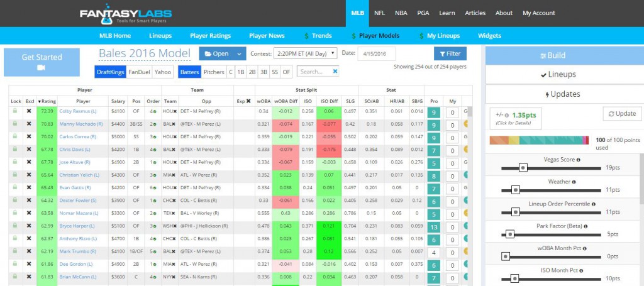
Task: Open the dropdown arrow beside Open button
Action: (x=240, y=54)
